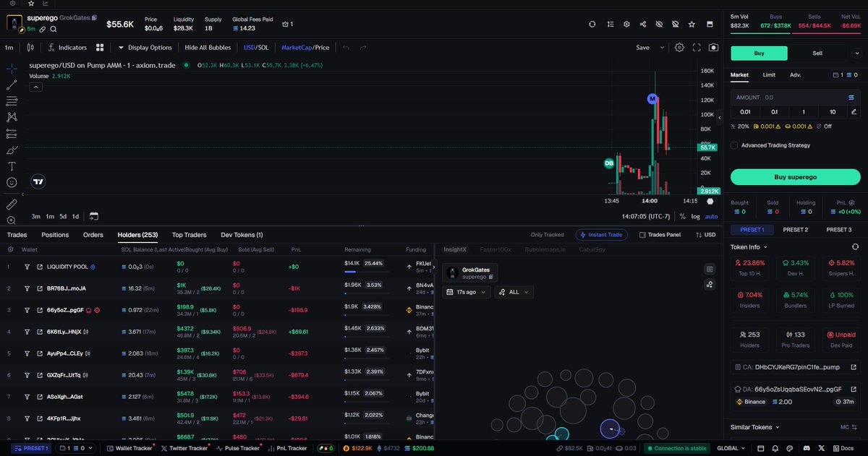Viewport: 868px width, 456px height.
Task: Click the refresh icon in token header
Action: point(592,24)
